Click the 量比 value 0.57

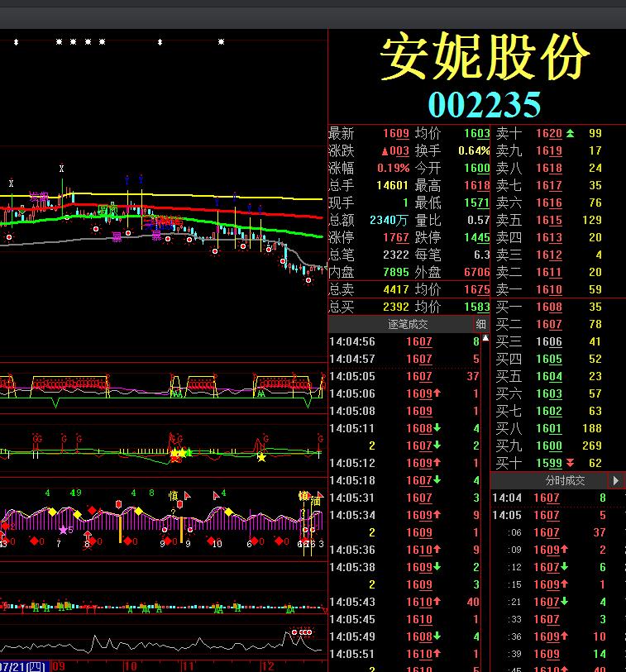click(x=479, y=220)
